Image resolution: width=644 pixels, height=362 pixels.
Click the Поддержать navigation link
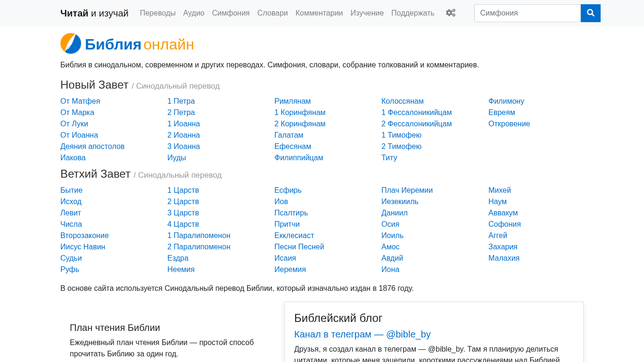coord(413,13)
